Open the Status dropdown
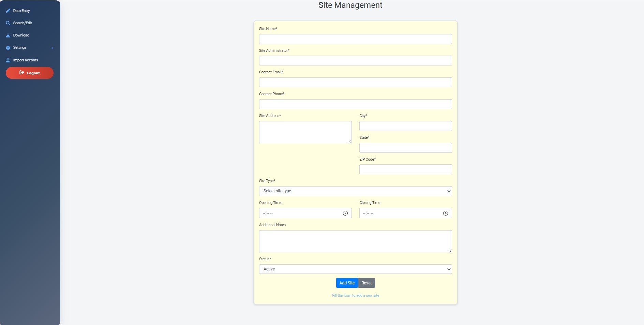This screenshot has height=325, width=644. coord(355,269)
